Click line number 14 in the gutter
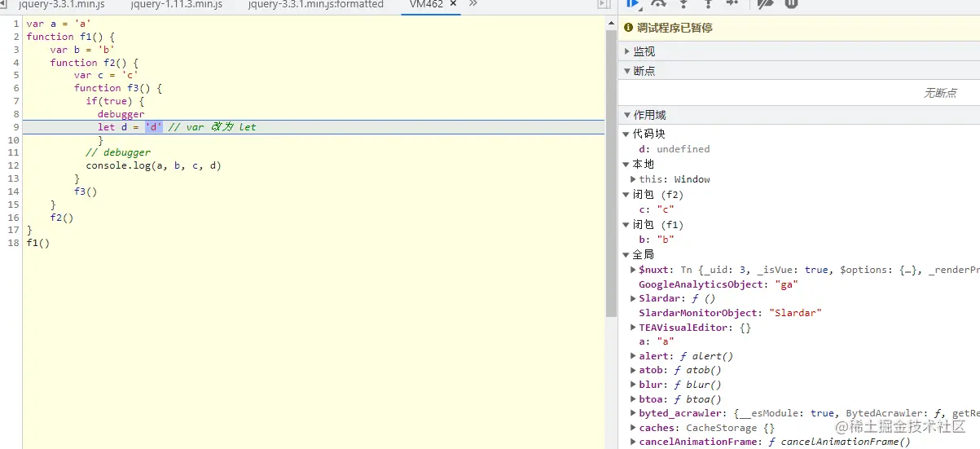The width and height of the screenshot is (980, 449). click(x=13, y=191)
